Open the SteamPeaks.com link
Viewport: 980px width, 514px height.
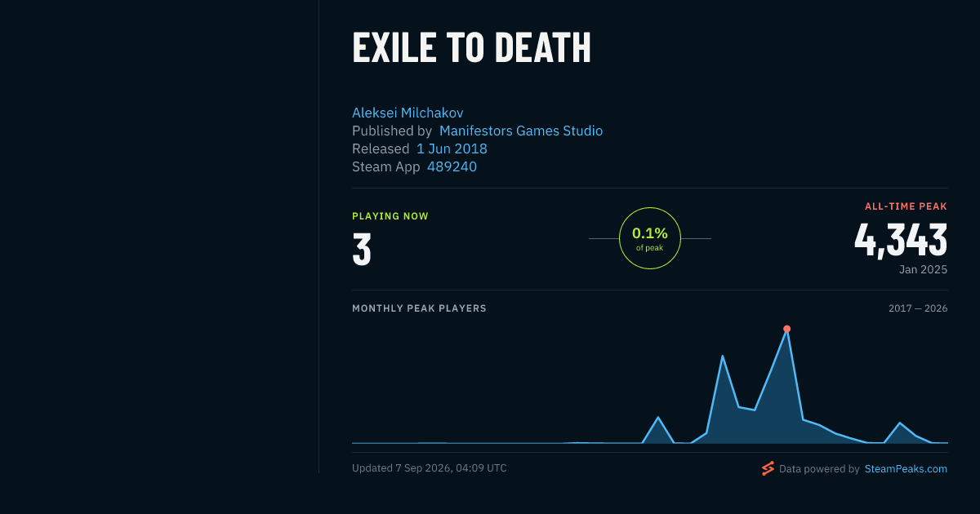pos(906,469)
